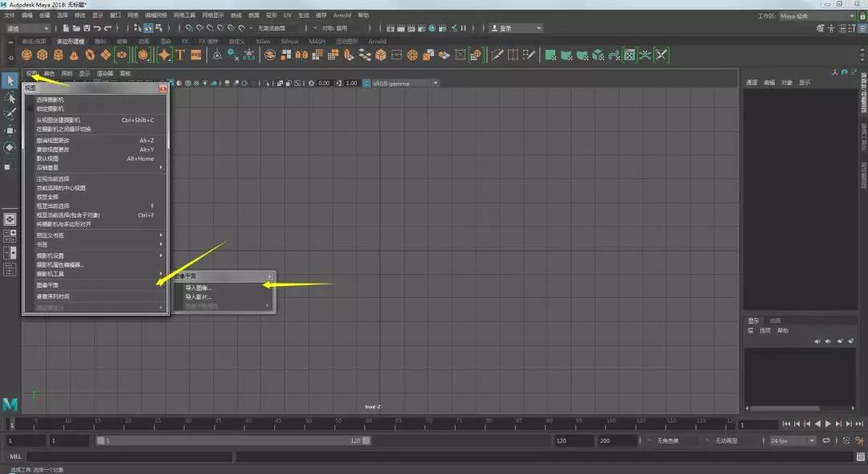The width and height of the screenshot is (868, 474).
Task: Create polygon cone from the shelf
Action: (x=74, y=55)
